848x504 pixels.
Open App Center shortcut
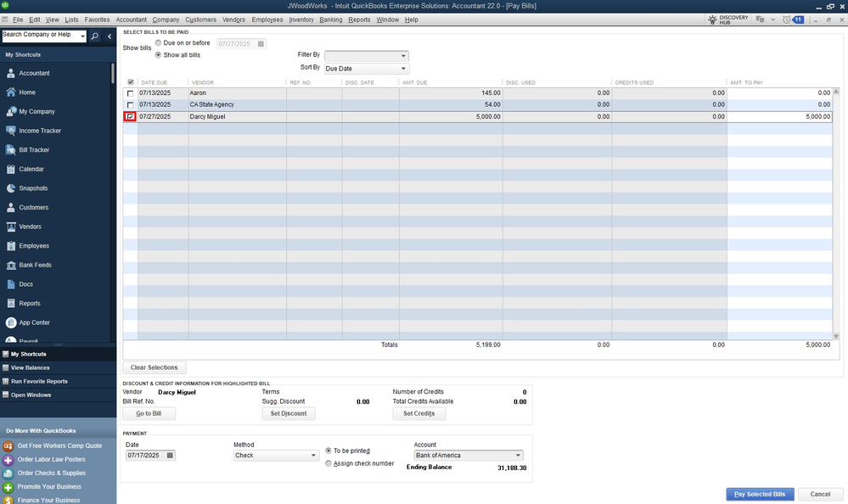pyautogui.click(x=34, y=322)
